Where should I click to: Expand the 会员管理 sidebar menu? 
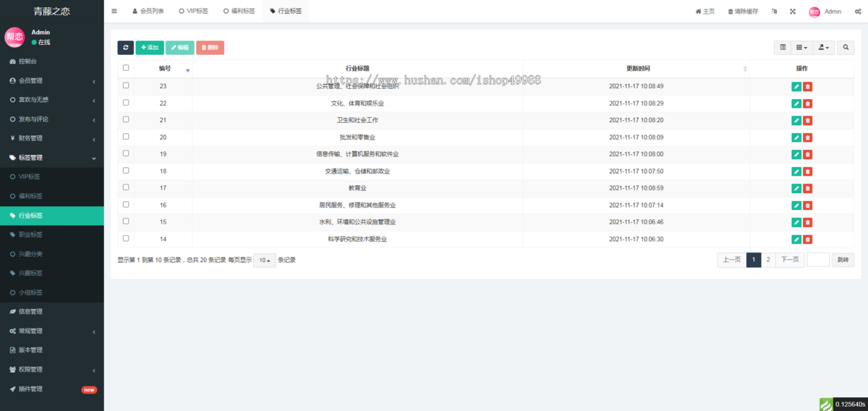point(52,81)
